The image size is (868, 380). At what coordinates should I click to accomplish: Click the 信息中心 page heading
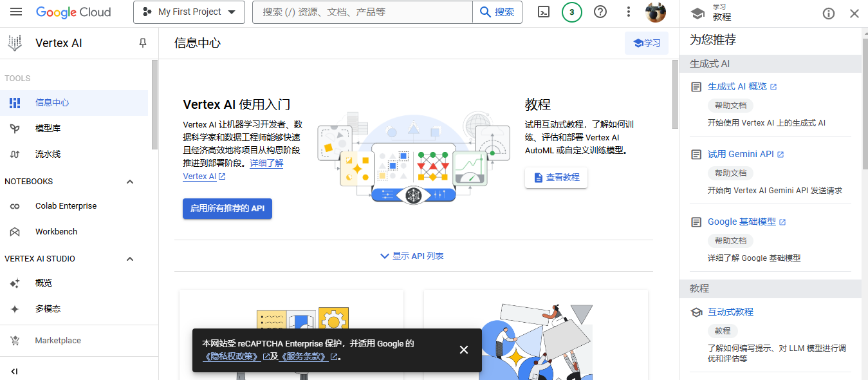click(198, 43)
